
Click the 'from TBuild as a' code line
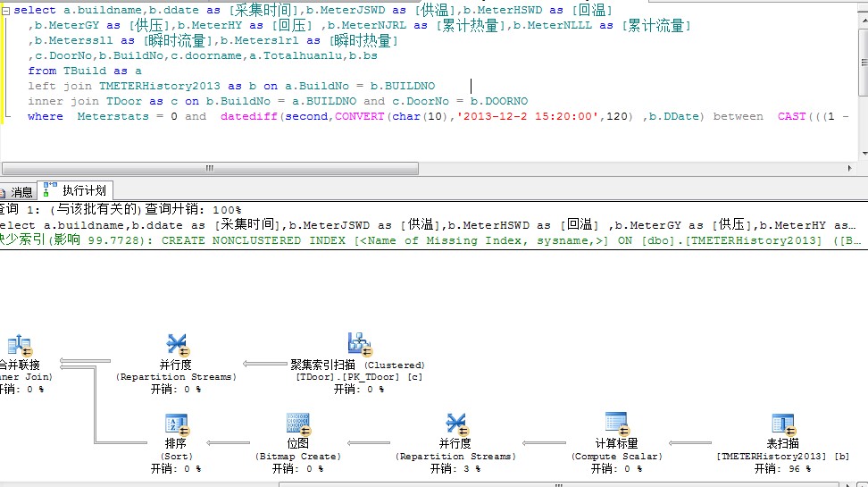pyautogui.click(x=85, y=71)
